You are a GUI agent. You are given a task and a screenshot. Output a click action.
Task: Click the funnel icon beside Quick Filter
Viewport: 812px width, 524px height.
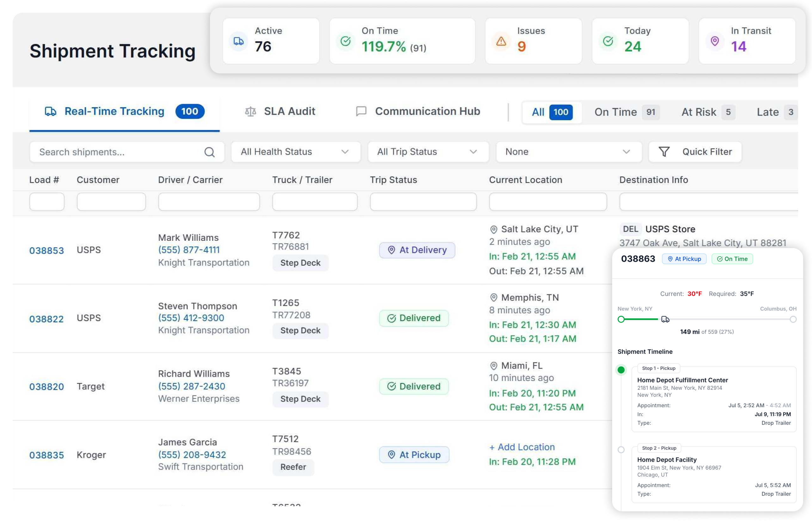[664, 152]
